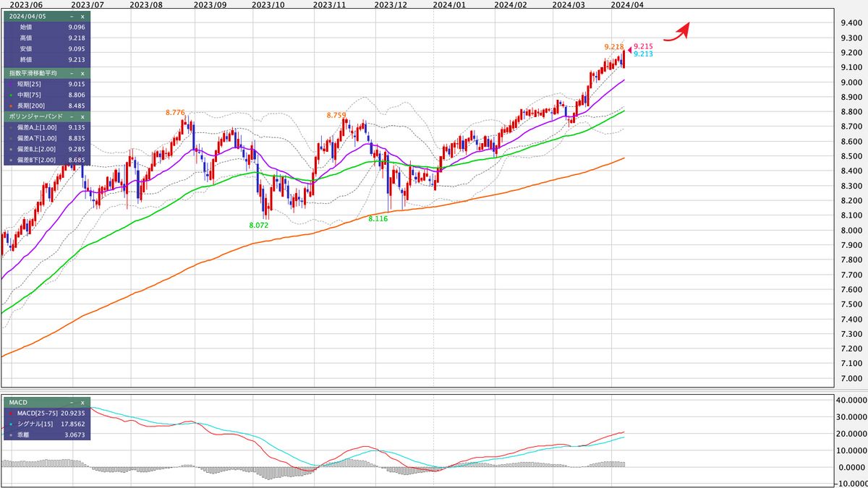Click the 8.000 price axis value
The width and height of the screenshot is (868, 488).
[851, 230]
